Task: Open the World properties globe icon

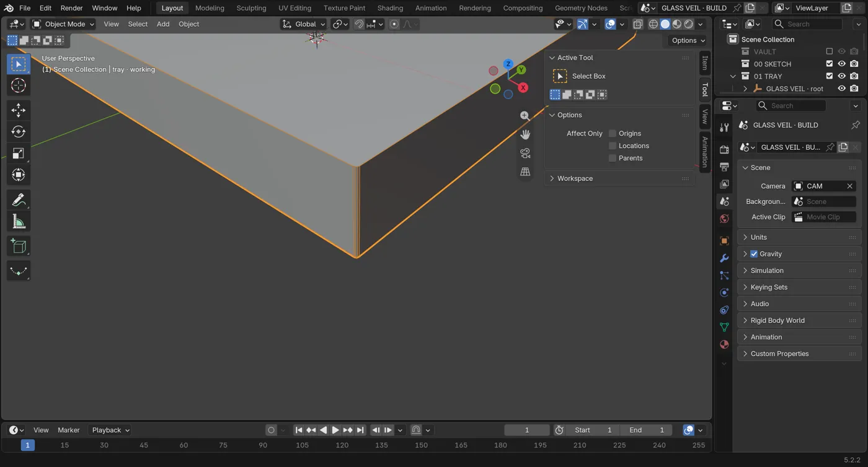Action: point(724,219)
